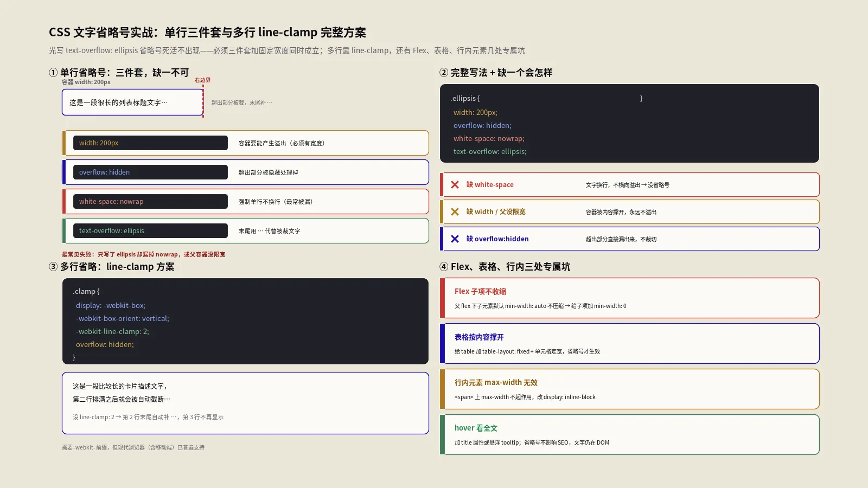Click the card title 'hover 看全文'
The width and height of the screenshot is (868, 488).
(476, 428)
